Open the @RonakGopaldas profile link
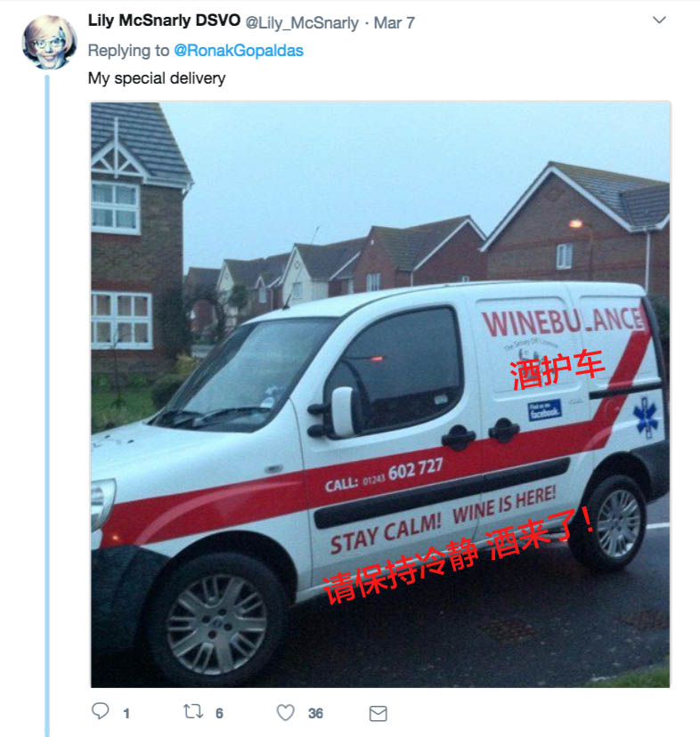 point(239,51)
